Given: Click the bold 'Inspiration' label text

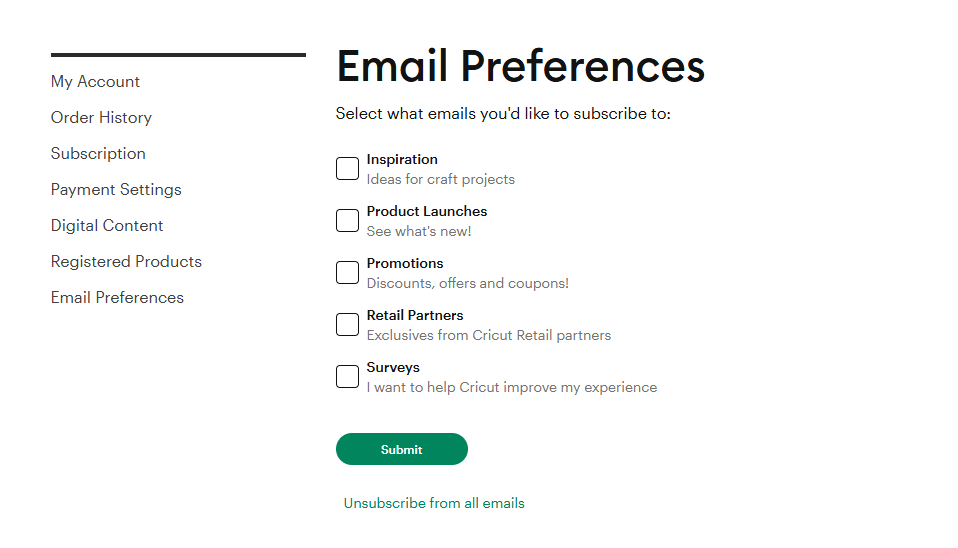Looking at the screenshot, I should 402,160.
